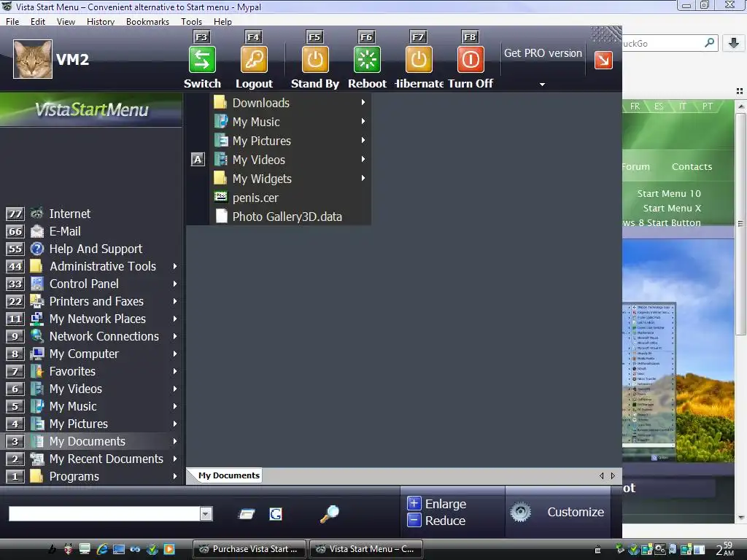Click Get PRO version link
The width and height of the screenshot is (747, 560).
(x=543, y=53)
